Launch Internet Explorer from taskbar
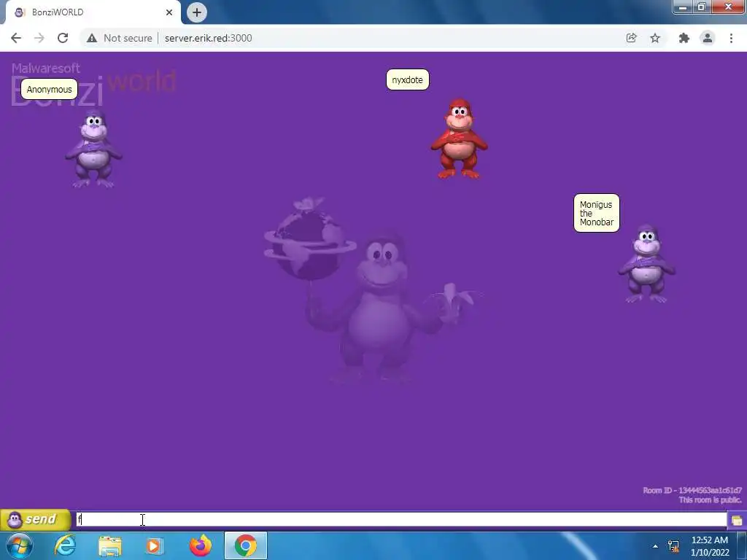Viewport: 747px width, 560px height. tap(65, 545)
